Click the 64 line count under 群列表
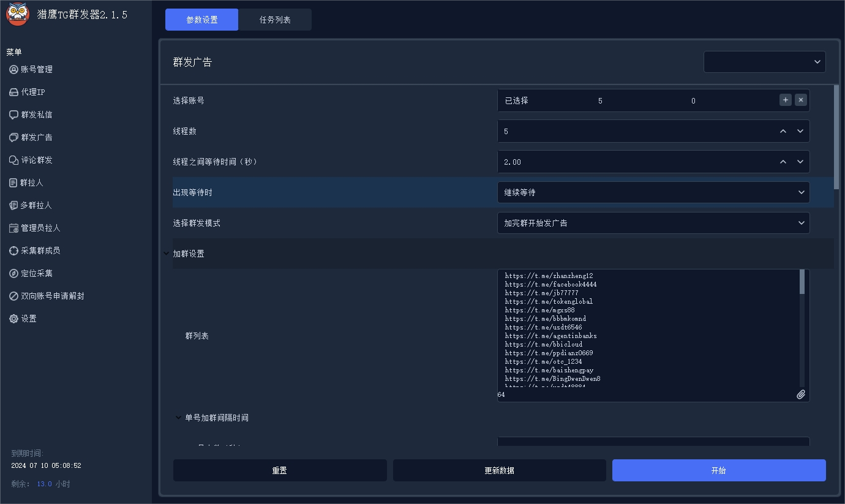The image size is (845, 504). [x=501, y=395]
